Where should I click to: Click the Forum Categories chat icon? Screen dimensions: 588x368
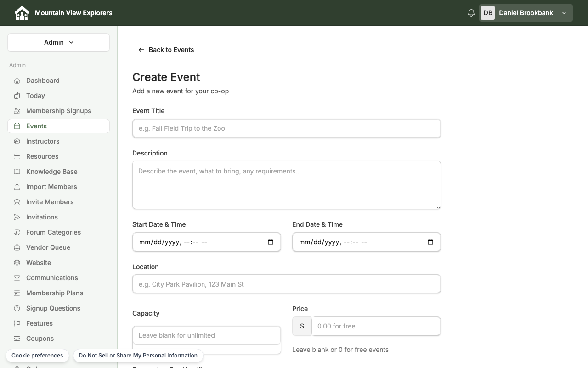(17, 232)
